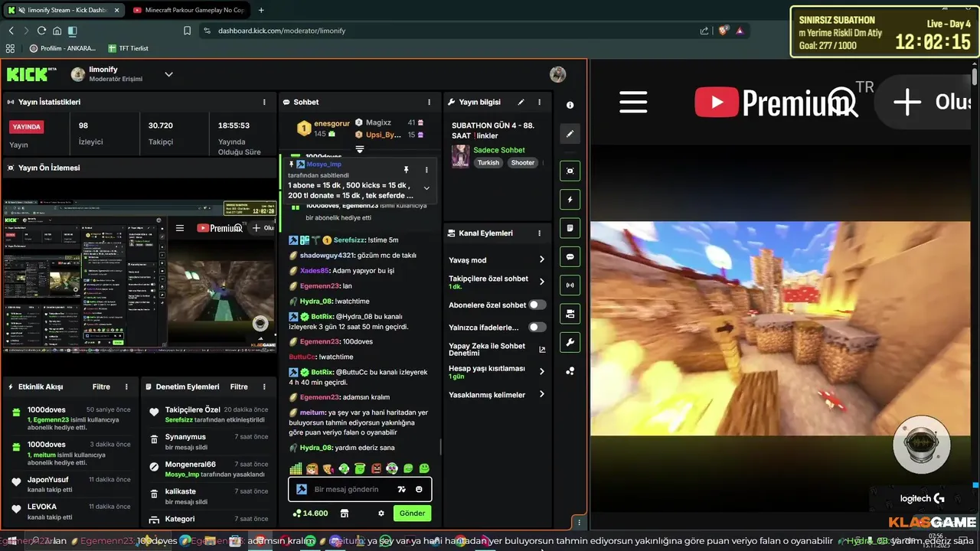This screenshot has width=980, height=551.
Task: Reload the browser page
Action: point(41,31)
